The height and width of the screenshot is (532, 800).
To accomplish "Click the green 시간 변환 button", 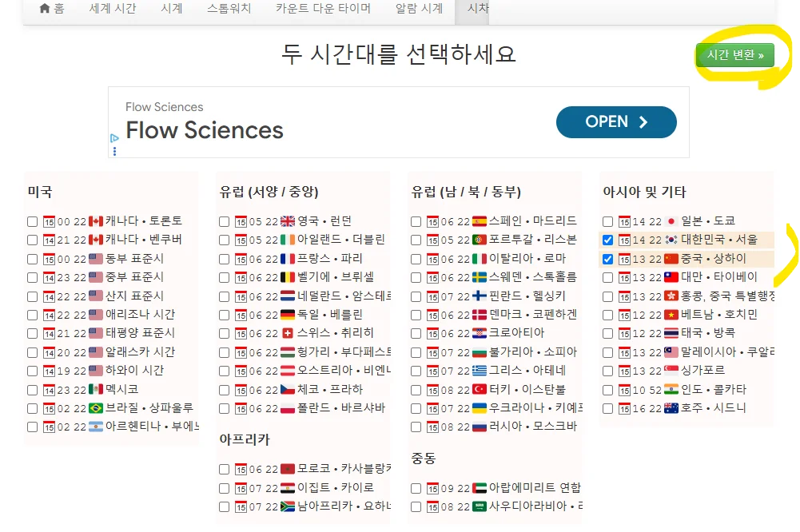I will (735, 55).
